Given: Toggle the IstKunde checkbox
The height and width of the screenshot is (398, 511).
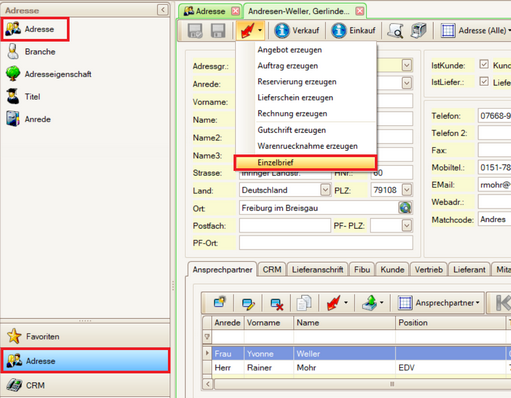Looking at the screenshot, I should [x=484, y=64].
